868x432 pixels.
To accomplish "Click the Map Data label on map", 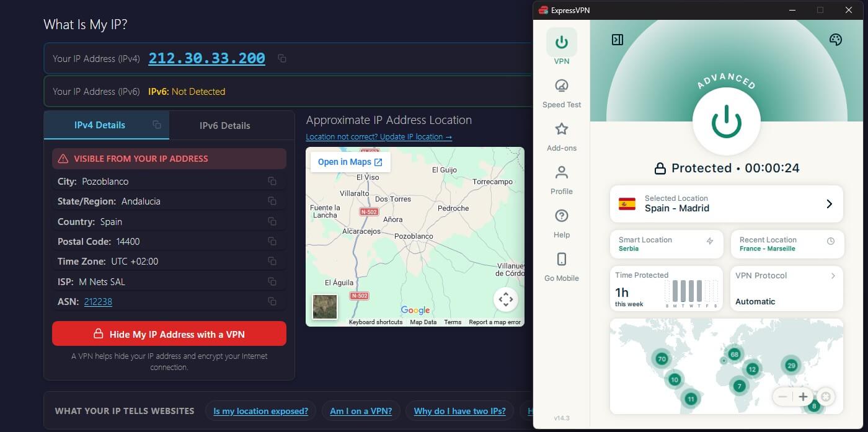I will pyautogui.click(x=423, y=322).
